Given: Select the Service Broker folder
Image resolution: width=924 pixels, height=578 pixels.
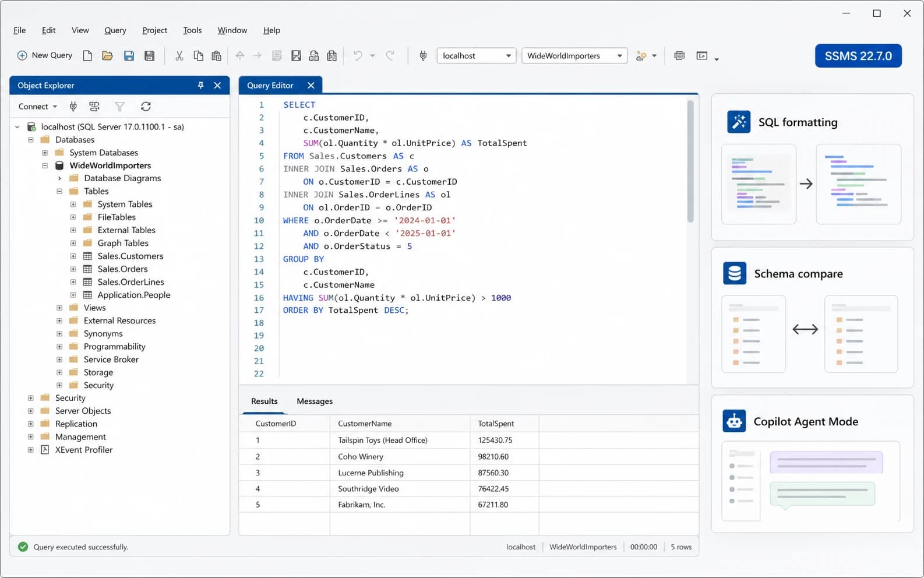Looking at the screenshot, I should coord(111,360).
